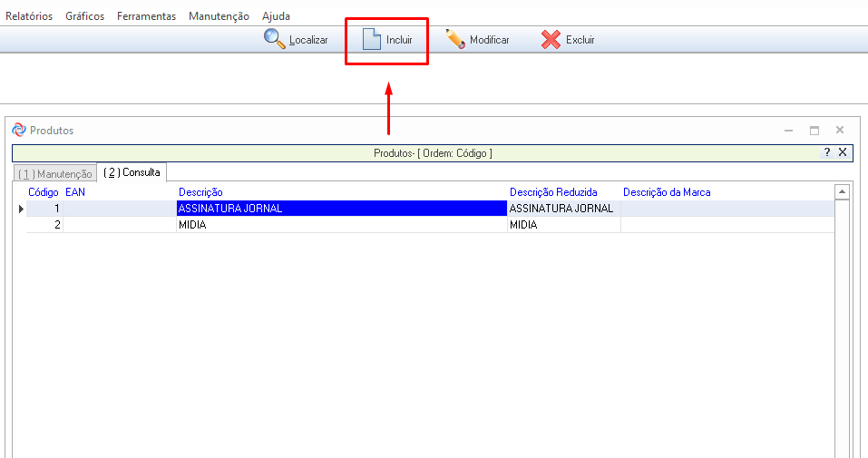Open the Gráficos menu

coord(84,16)
